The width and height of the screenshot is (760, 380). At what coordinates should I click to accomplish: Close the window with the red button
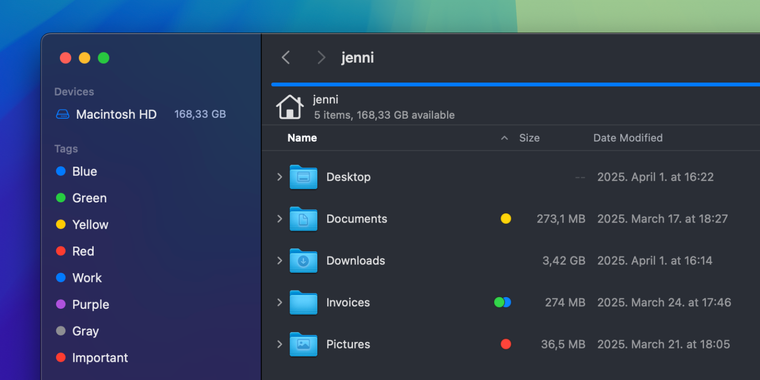pos(65,58)
